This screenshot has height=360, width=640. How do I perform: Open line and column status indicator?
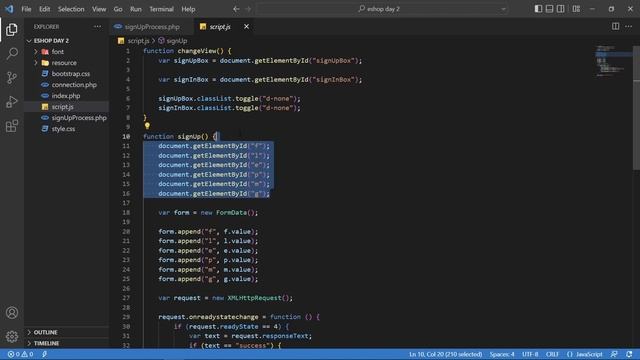445,354
